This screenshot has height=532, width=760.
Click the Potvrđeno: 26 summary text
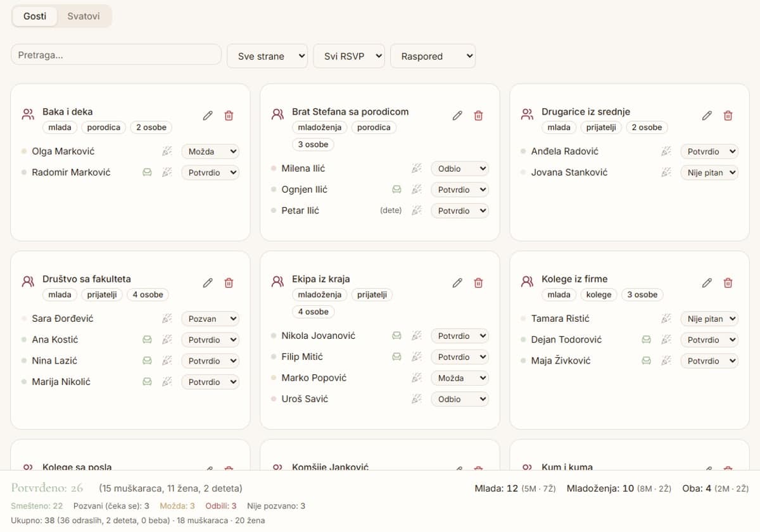click(x=47, y=488)
